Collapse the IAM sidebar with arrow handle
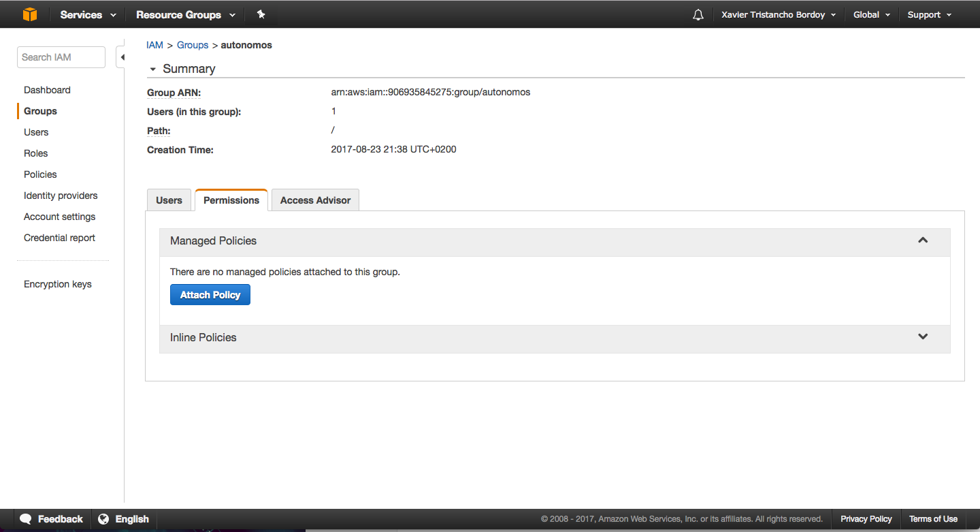Image resolution: width=980 pixels, height=532 pixels. click(x=122, y=57)
